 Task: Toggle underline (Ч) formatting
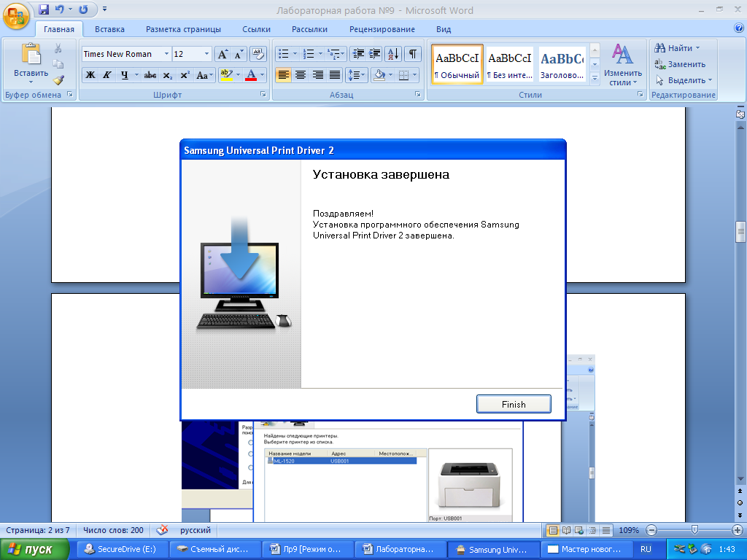[124, 75]
